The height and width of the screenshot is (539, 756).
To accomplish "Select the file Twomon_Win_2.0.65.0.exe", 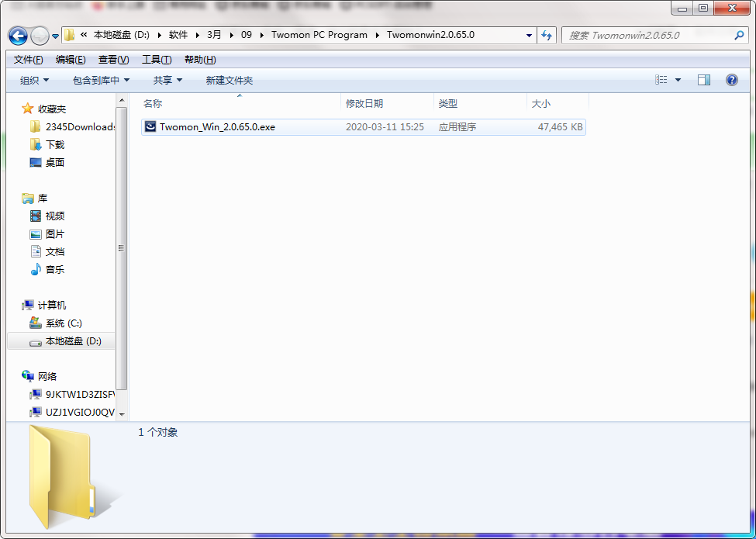I will pos(364,127).
